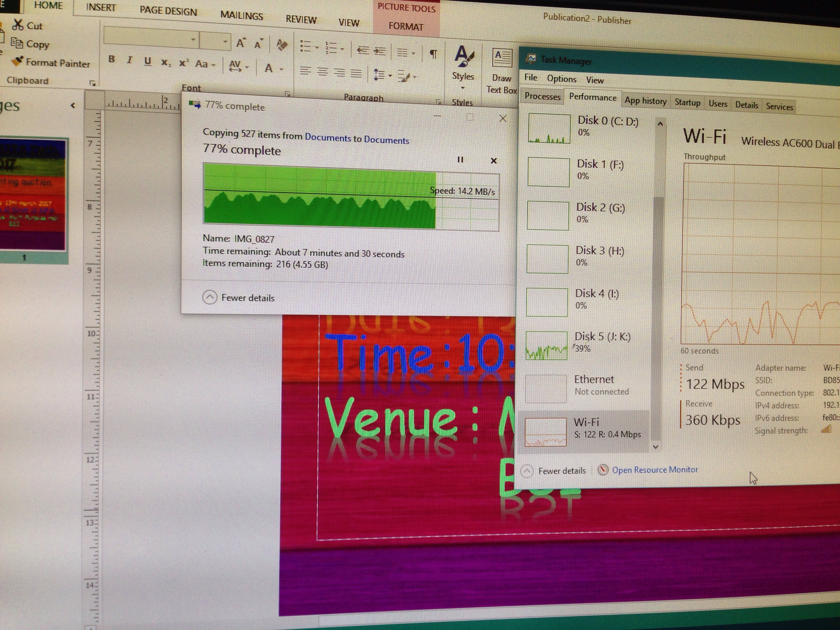Open the font size combo box dropdown
This screenshot has width=840, height=630.
pyautogui.click(x=225, y=42)
